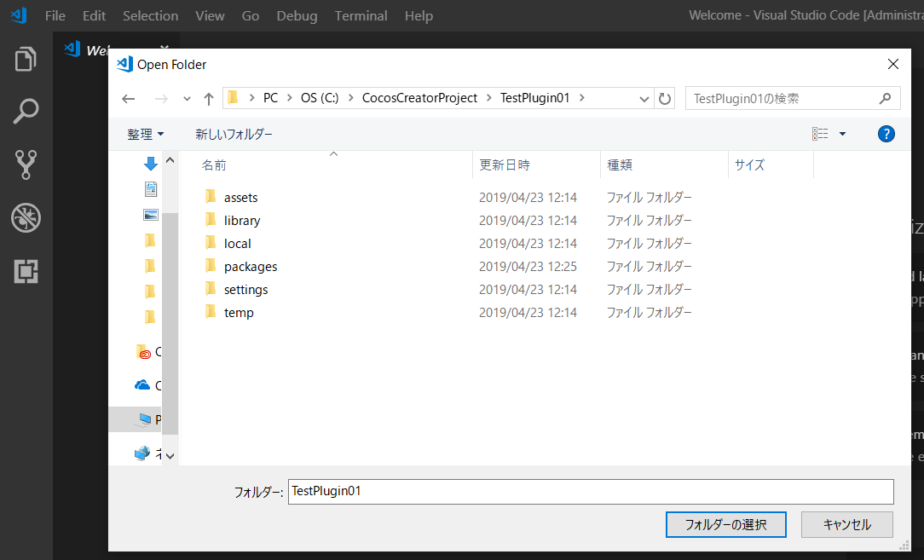This screenshot has width=924, height=560.
Task: Open the recent locations dropdown
Action: 187,98
